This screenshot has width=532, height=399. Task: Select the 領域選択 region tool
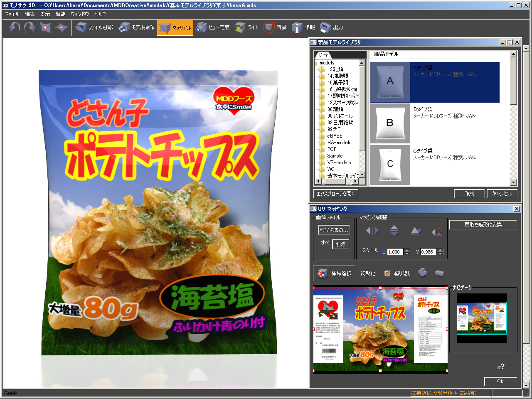point(334,273)
